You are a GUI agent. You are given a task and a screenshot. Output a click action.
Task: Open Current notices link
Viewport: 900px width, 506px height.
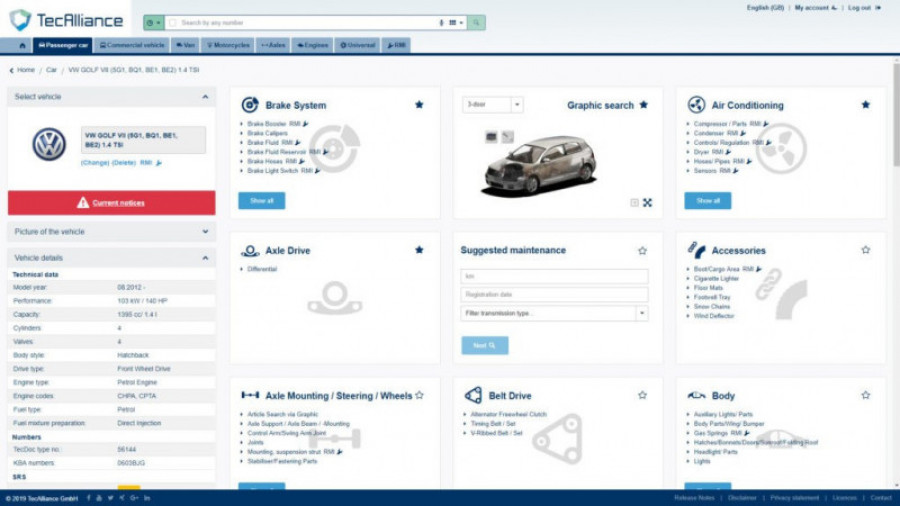pos(119,203)
